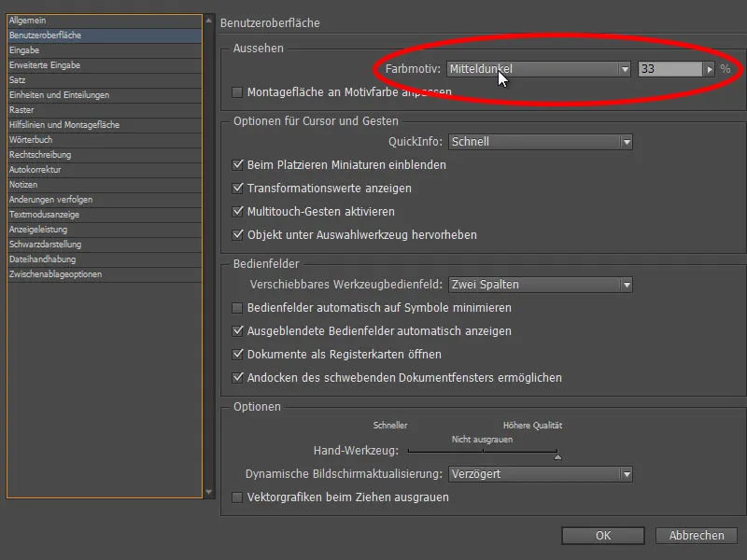Select the Wörterbuch category
Screen dimensions: 747x560
pos(105,140)
